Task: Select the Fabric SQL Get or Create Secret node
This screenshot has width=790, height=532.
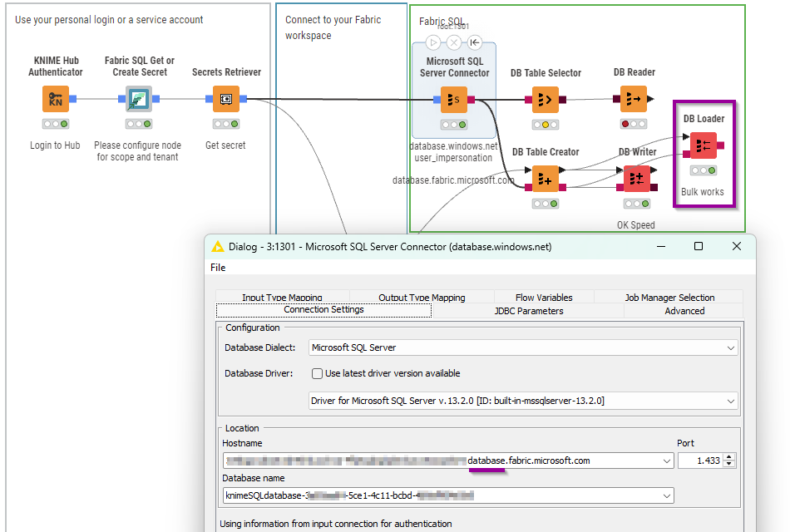Action: tap(138, 100)
